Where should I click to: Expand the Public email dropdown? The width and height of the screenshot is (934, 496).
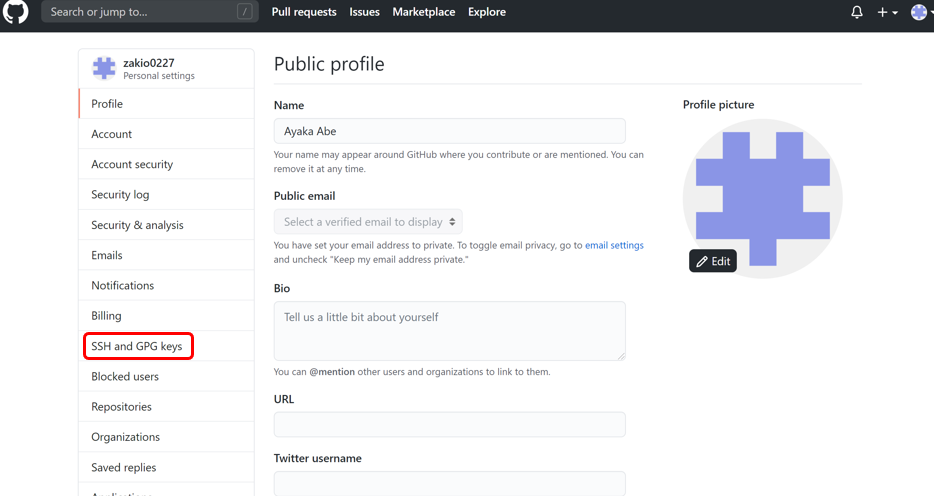368,222
